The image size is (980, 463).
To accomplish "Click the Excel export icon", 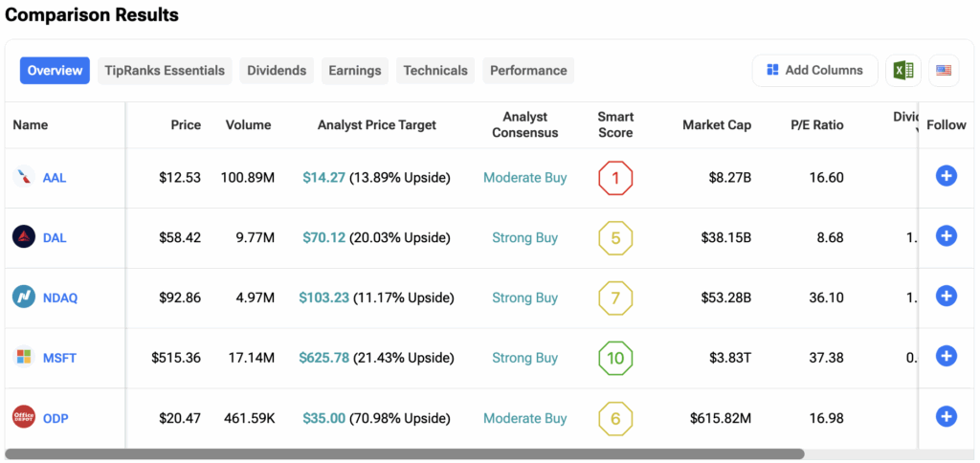I will point(901,71).
